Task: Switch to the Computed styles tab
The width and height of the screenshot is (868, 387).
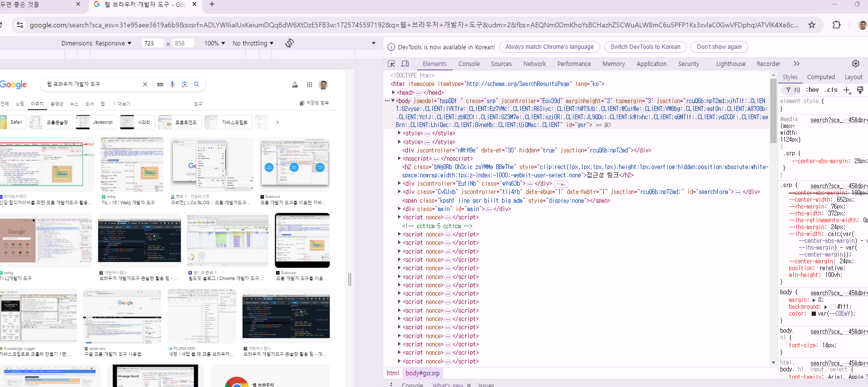Action: (x=821, y=77)
